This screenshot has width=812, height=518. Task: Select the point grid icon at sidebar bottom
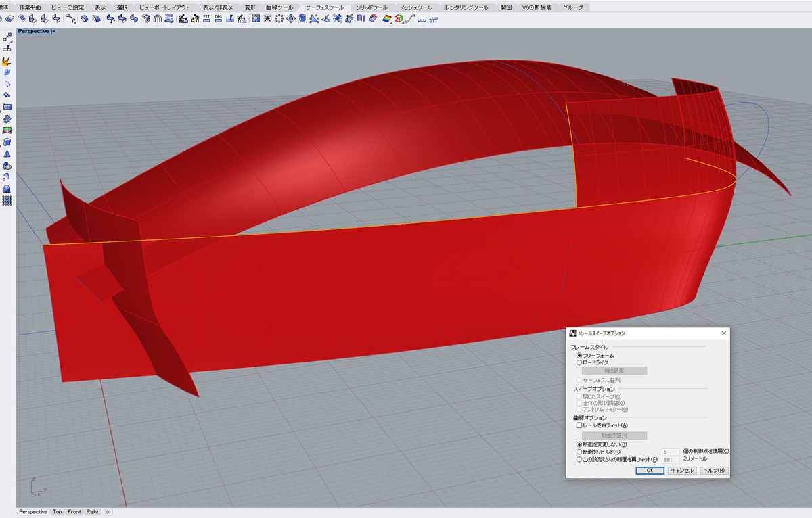(x=7, y=200)
